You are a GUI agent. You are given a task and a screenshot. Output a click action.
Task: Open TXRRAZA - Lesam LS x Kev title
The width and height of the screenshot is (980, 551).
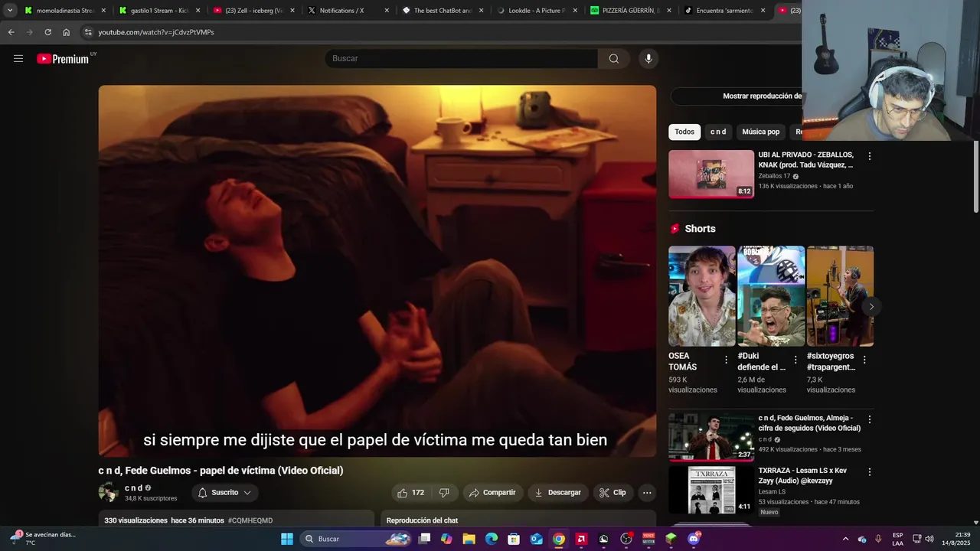click(x=802, y=475)
